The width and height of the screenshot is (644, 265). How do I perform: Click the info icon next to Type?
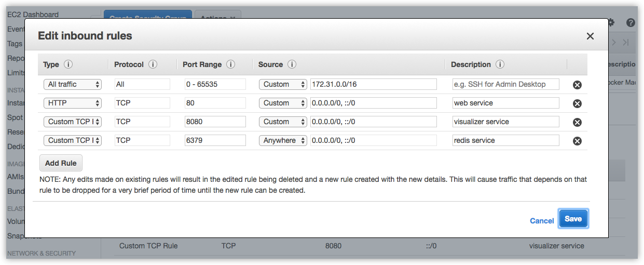[68, 64]
